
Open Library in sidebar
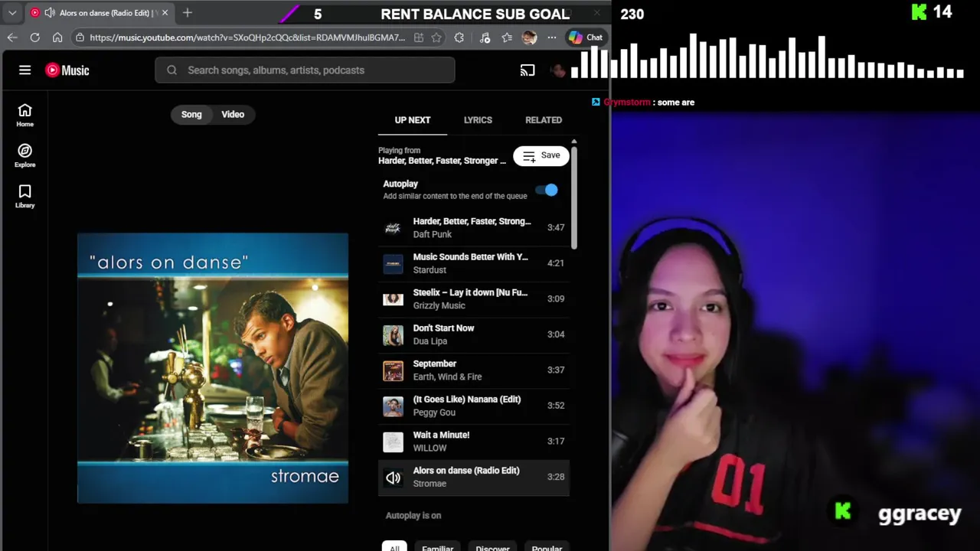tap(24, 197)
